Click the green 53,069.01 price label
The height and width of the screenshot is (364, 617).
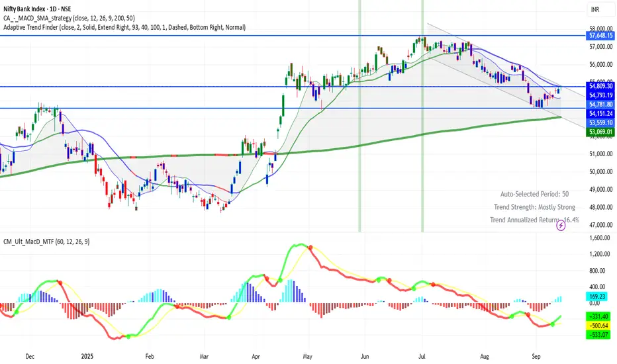[601, 132]
